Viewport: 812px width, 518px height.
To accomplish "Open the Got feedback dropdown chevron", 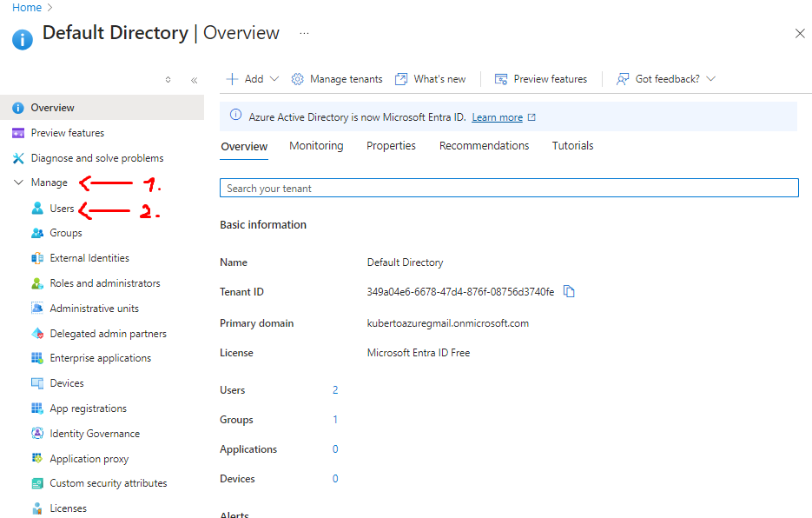I will [x=711, y=79].
